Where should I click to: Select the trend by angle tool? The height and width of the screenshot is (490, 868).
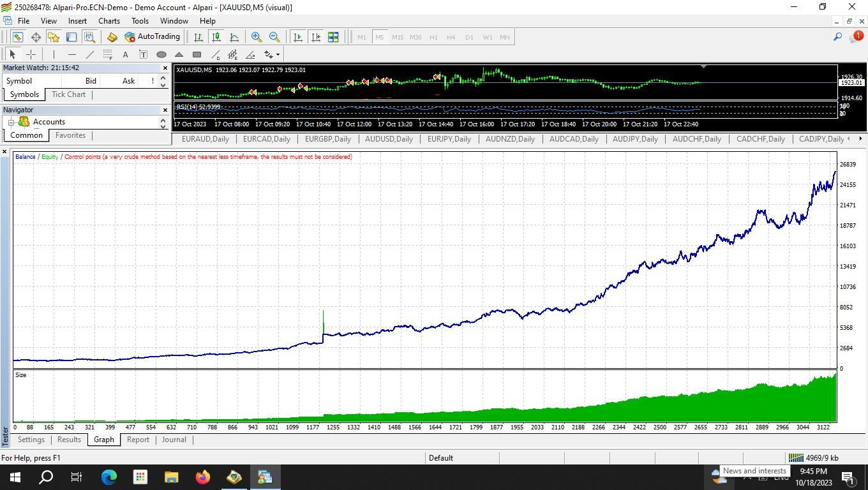click(250, 55)
